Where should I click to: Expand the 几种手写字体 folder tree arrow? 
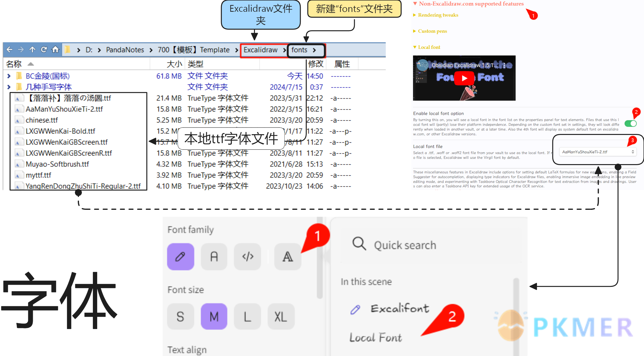9,87
